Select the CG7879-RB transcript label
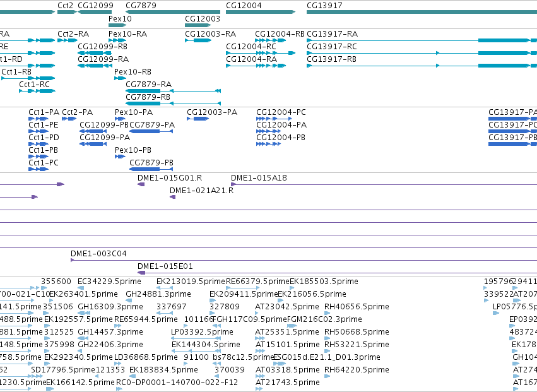This screenshot has height=392, width=537. (148, 97)
